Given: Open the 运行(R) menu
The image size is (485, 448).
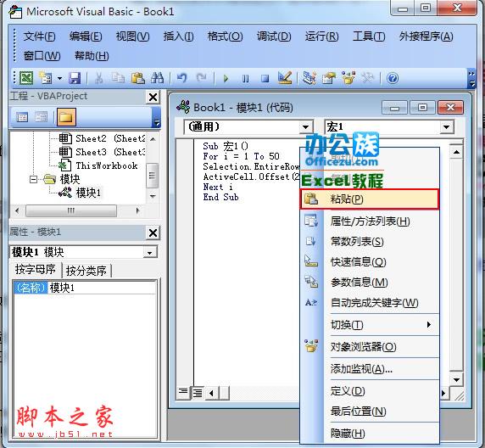Looking at the screenshot, I should (321, 36).
